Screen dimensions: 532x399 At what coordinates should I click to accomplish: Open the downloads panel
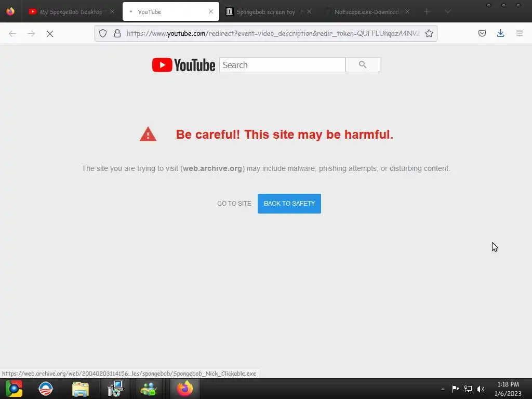point(500,33)
